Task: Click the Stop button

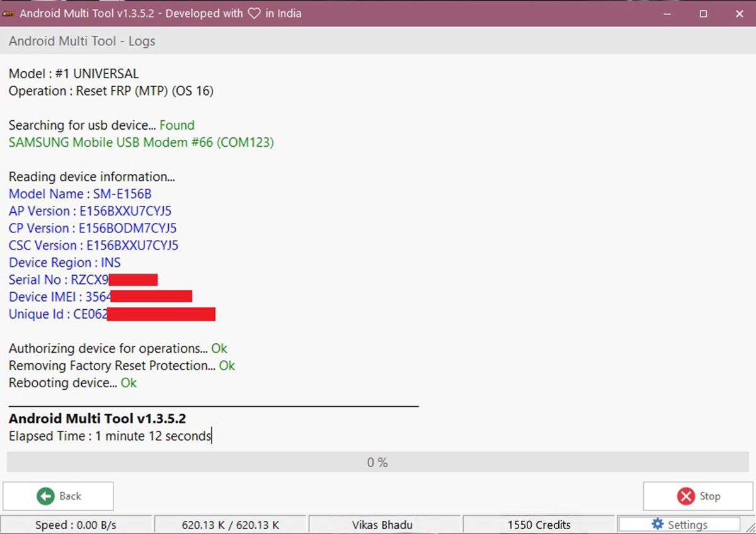Action: [x=698, y=496]
